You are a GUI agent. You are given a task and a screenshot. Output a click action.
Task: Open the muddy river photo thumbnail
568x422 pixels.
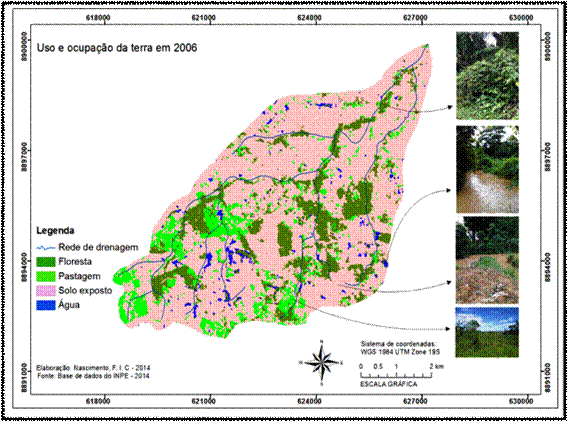click(x=487, y=170)
